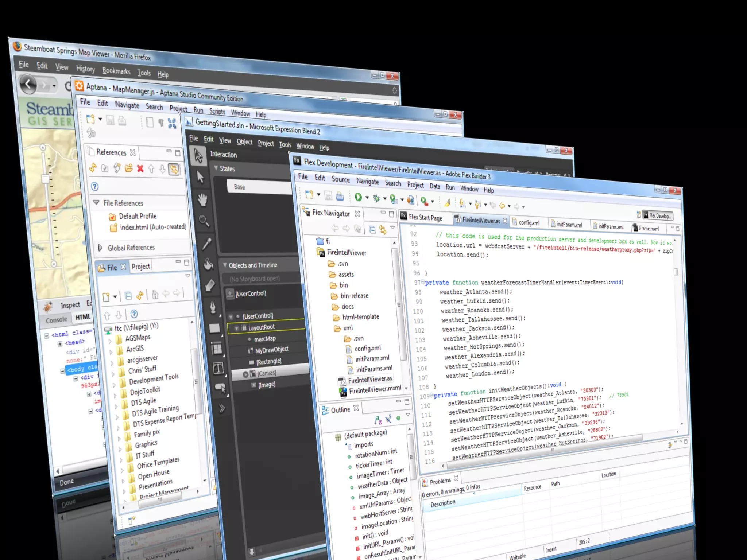Select the Base state in Blend States panel
This screenshot has height=560, width=747.
[x=260, y=187]
